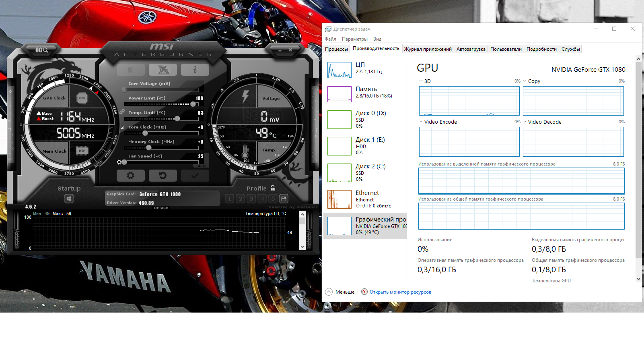Viewport: 644px width, 348px height.
Task: Minimize the MSI Afterburner window
Action: (x=280, y=50)
